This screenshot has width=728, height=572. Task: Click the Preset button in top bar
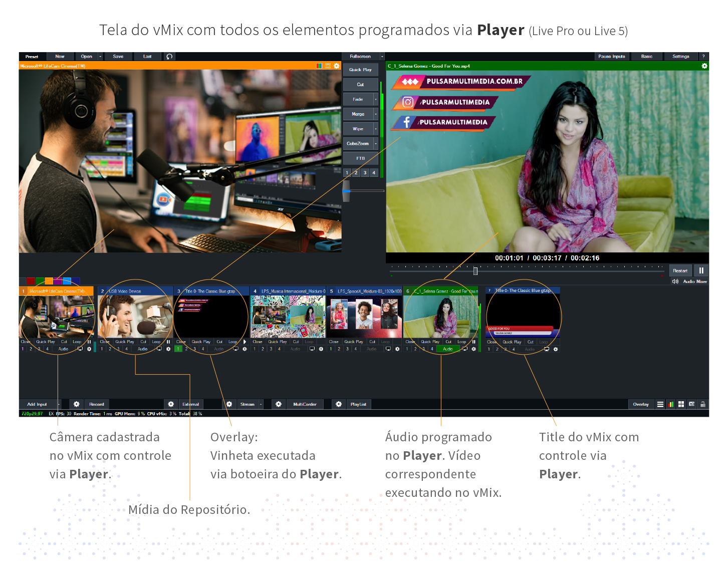click(32, 57)
